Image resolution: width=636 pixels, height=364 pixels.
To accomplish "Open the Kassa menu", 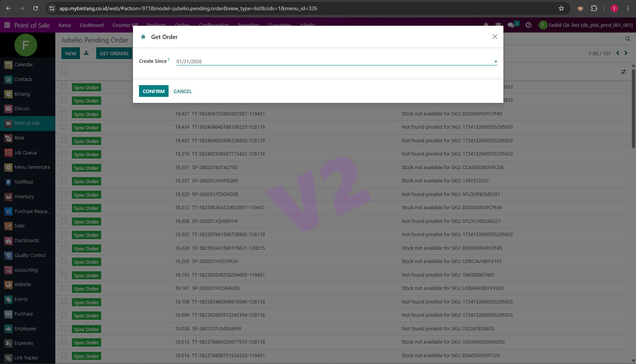I will (65, 25).
